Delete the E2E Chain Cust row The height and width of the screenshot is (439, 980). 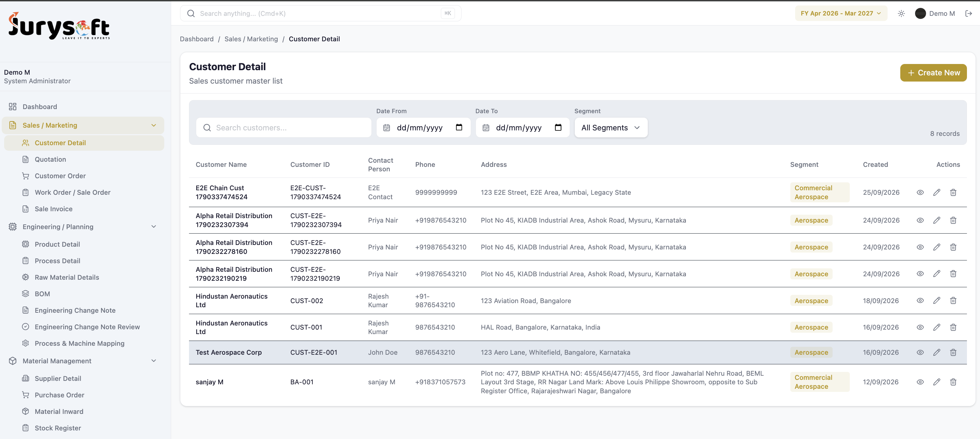[953, 192]
